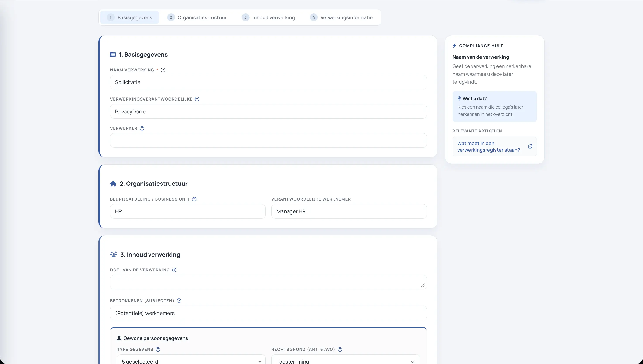The width and height of the screenshot is (643, 364).
Task: Click the Gewone persoonsgegevens subheading
Action: click(156, 338)
